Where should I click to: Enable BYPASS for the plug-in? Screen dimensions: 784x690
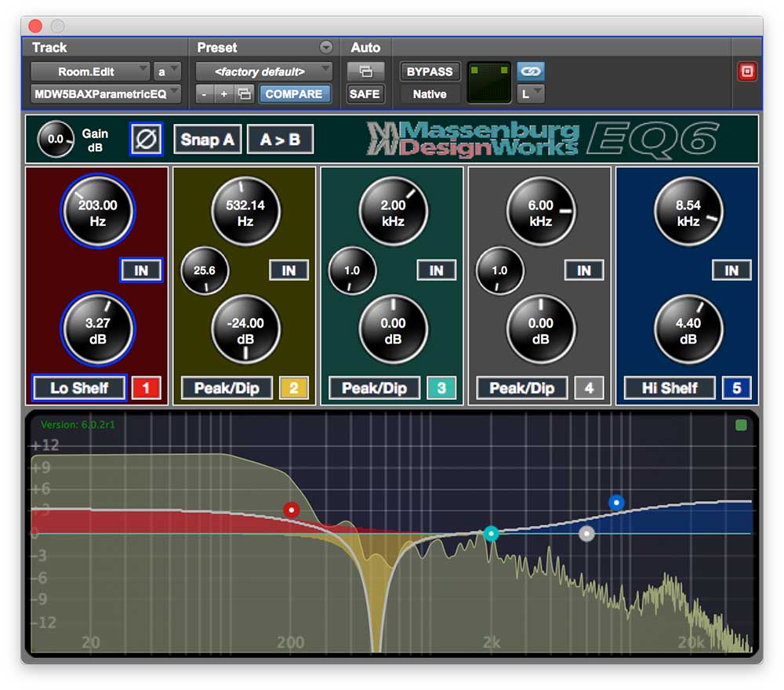[x=430, y=71]
